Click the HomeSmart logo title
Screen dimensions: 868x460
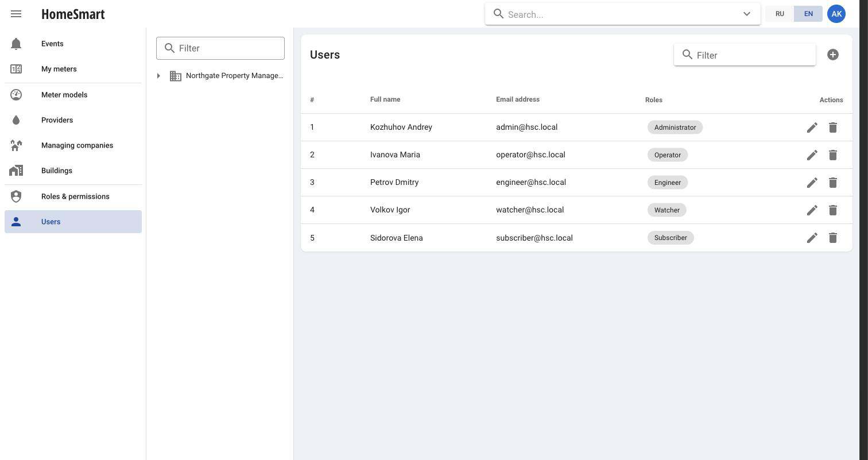click(73, 14)
